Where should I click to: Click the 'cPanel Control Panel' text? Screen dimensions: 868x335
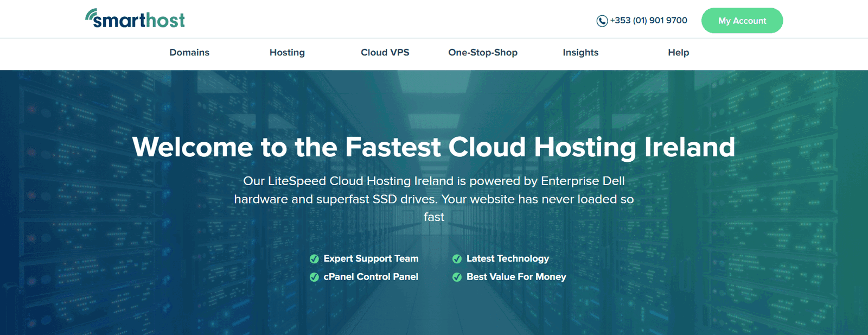click(371, 276)
